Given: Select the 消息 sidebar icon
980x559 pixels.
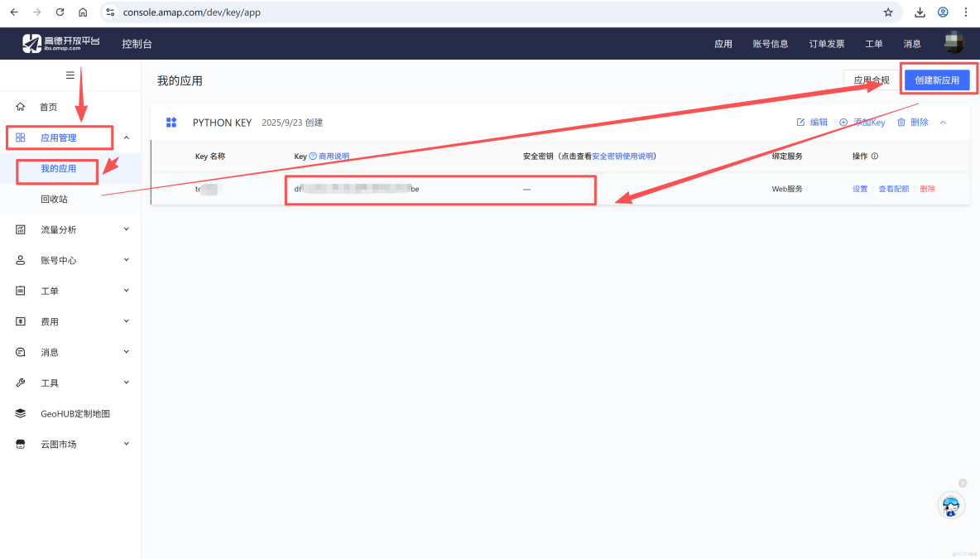Looking at the screenshot, I should tap(20, 351).
